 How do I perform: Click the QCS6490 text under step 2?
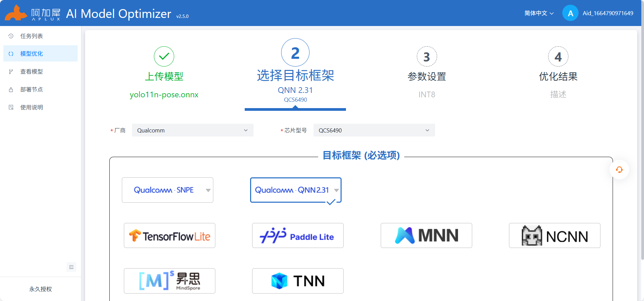[295, 100]
